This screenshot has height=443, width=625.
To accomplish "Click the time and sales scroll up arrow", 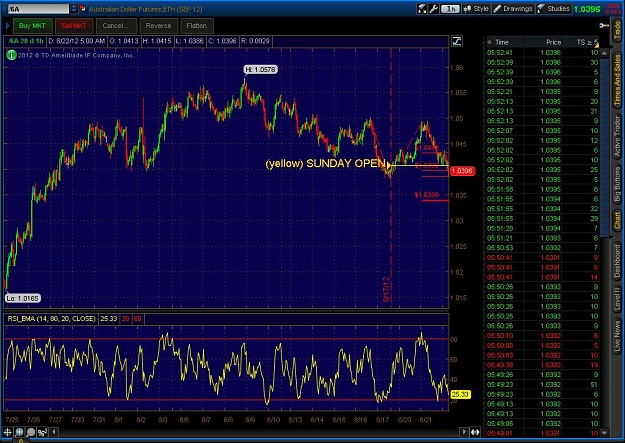I will [x=604, y=53].
